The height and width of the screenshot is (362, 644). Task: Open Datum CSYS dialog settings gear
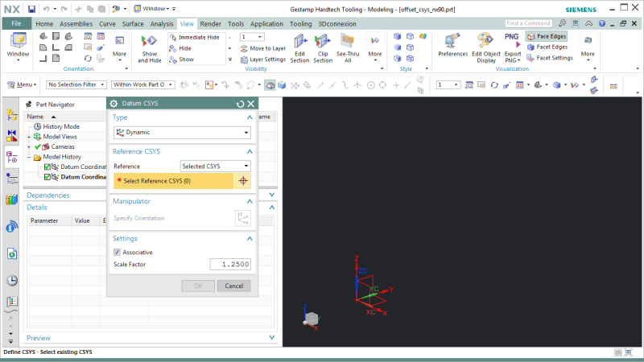click(x=114, y=104)
